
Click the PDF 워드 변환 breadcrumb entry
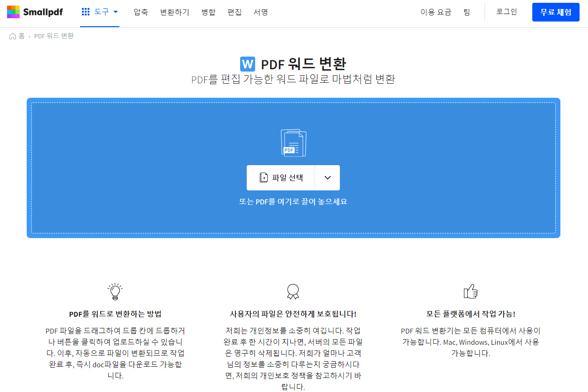pos(53,36)
